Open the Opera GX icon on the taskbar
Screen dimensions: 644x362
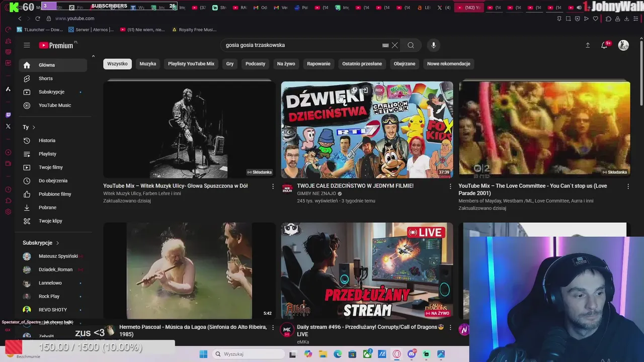(x=397, y=354)
